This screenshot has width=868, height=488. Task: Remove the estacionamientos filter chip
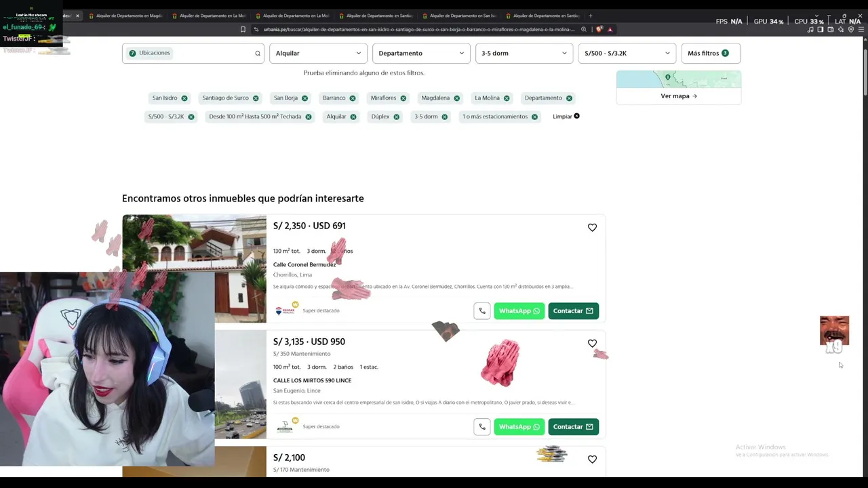(x=534, y=117)
